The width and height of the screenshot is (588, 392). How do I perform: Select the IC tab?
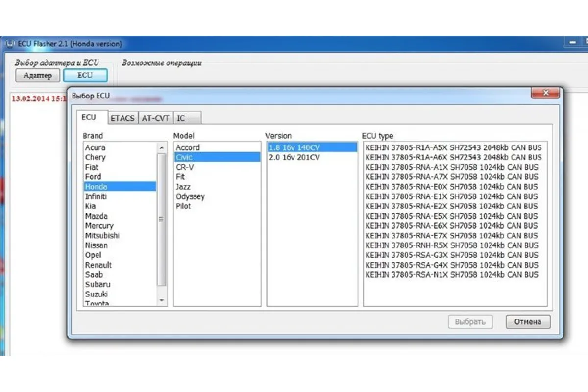(181, 118)
